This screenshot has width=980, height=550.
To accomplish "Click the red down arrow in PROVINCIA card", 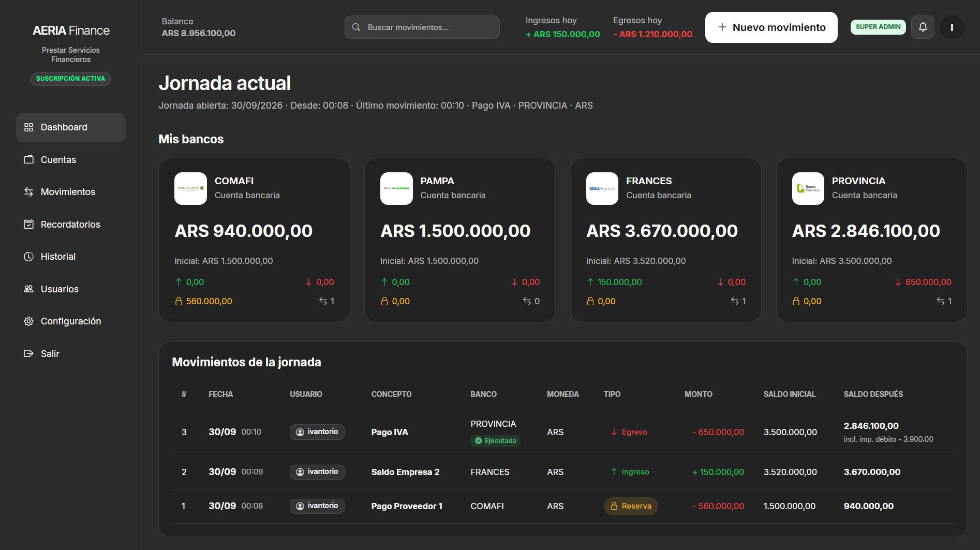I will point(898,282).
